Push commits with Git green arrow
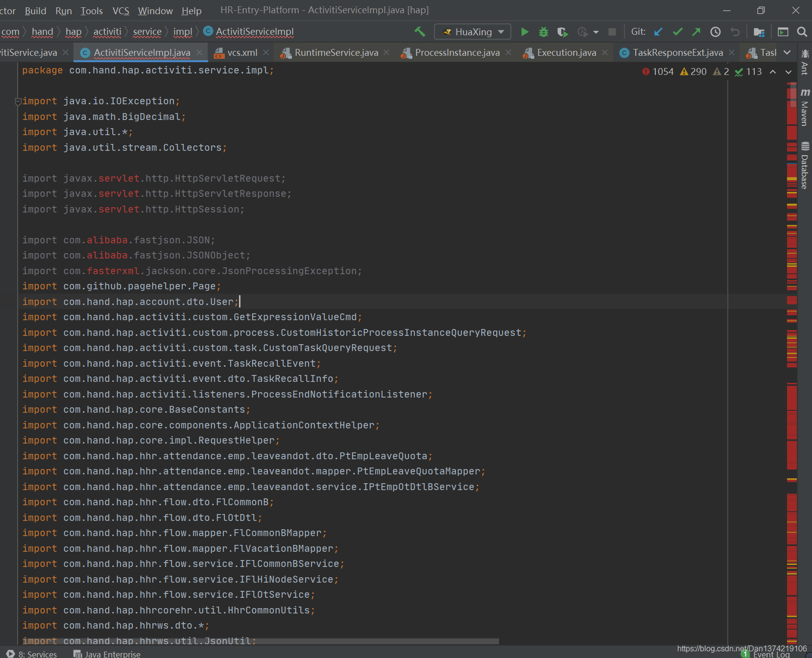 coord(696,32)
